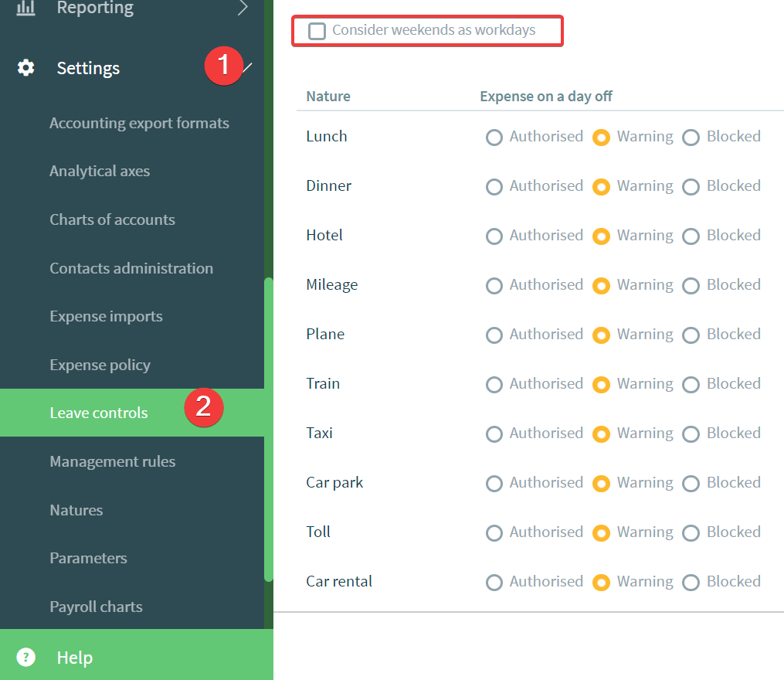Viewport: 784px width, 680px height.
Task: Set Mileage to Warning
Action: (601, 286)
